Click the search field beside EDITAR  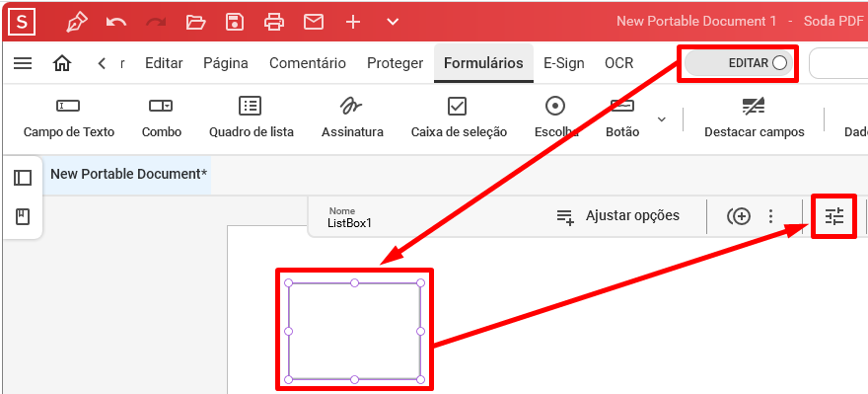click(x=838, y=63)
